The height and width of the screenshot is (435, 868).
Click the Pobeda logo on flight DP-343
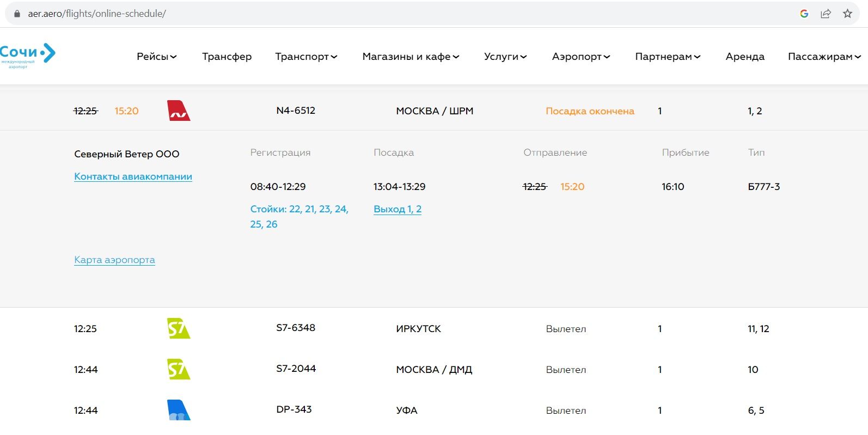(x=178, y=410)
